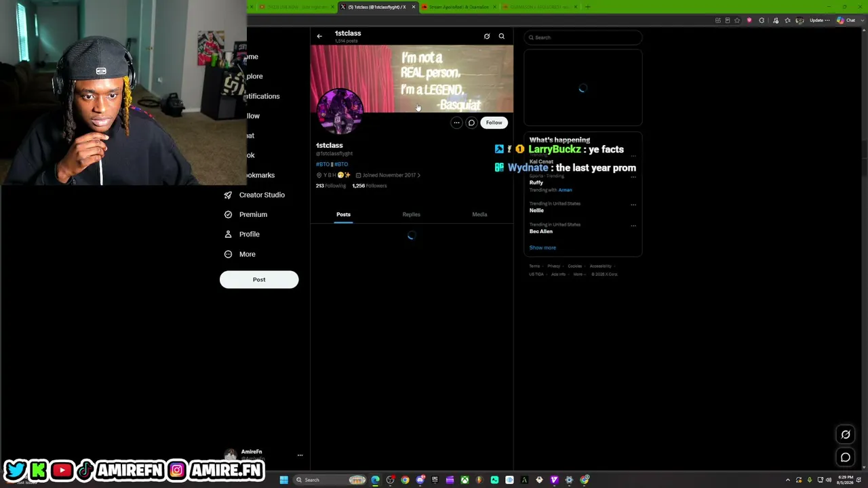Open the Cookies footer link
The height and width of the screenshot is (488, 868).
click(x=574, y=266)
